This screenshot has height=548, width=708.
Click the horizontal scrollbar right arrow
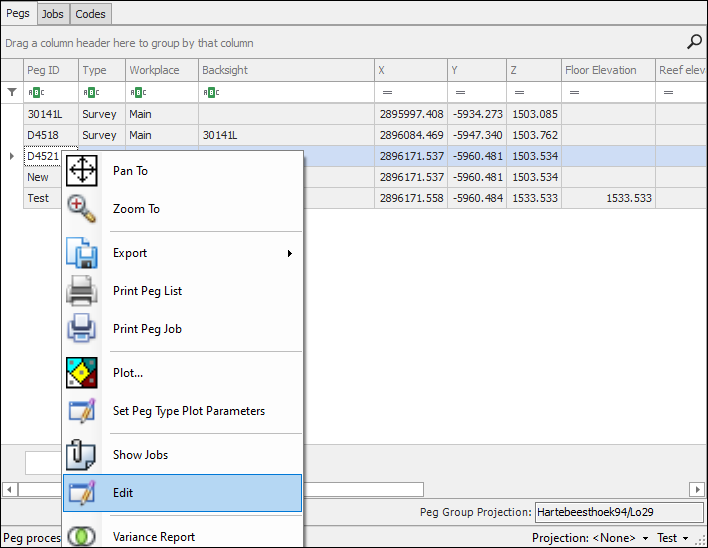pyautogui.click(x=697, y=490)
